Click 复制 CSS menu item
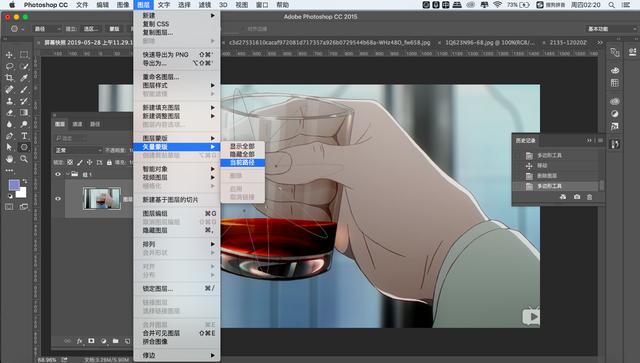Viewport: 640px width, 363px height. 177,24
